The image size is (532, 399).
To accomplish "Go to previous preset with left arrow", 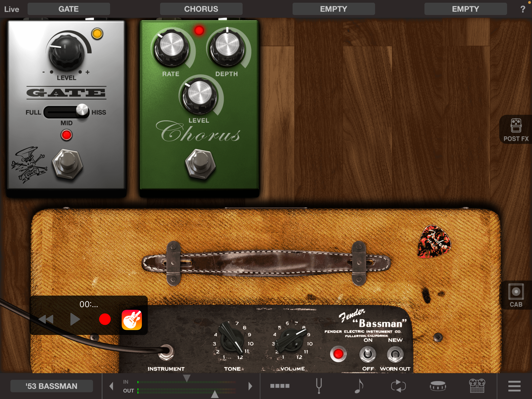I will (111, 386).
